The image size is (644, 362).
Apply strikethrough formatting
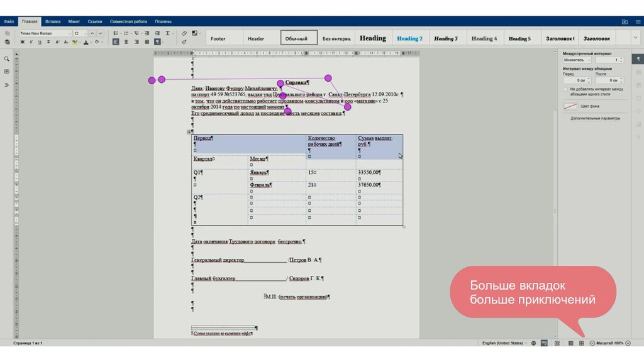click(x=48, y=42)
